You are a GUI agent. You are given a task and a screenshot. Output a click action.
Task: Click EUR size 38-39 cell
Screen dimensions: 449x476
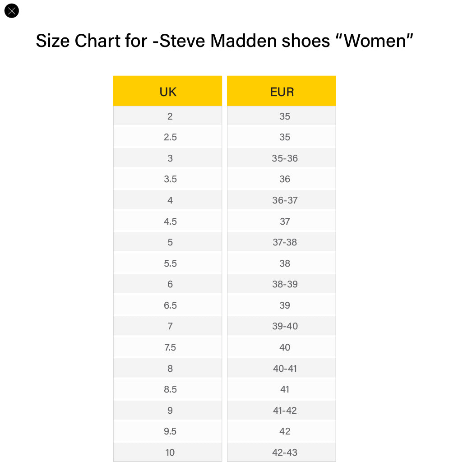click(x=285, y=284)
